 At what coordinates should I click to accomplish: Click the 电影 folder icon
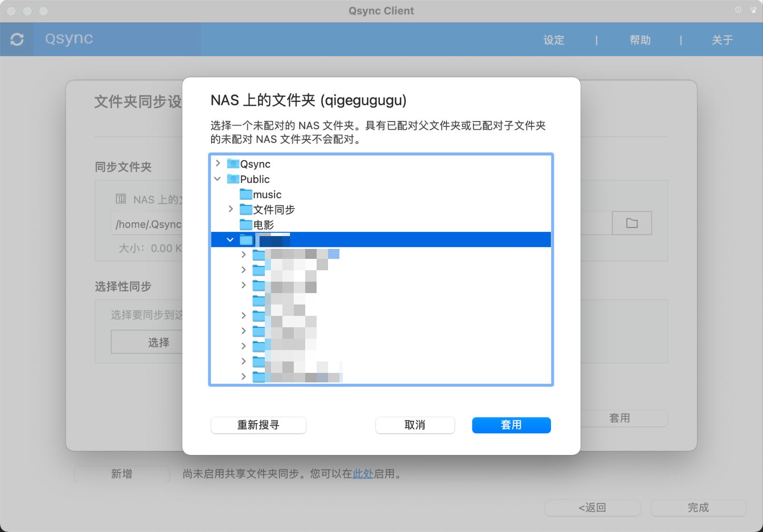[245, 225]
